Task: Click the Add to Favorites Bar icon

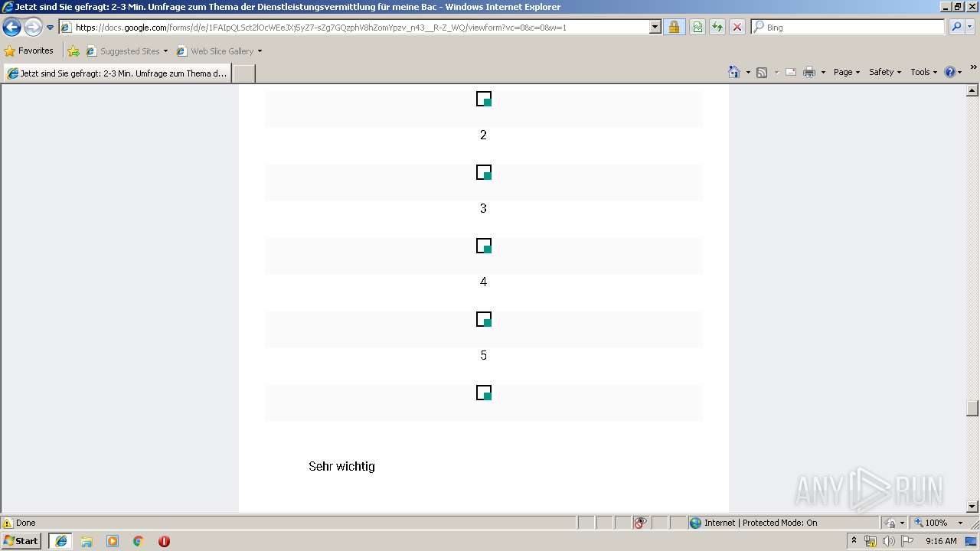Action: tap(73, 51)
